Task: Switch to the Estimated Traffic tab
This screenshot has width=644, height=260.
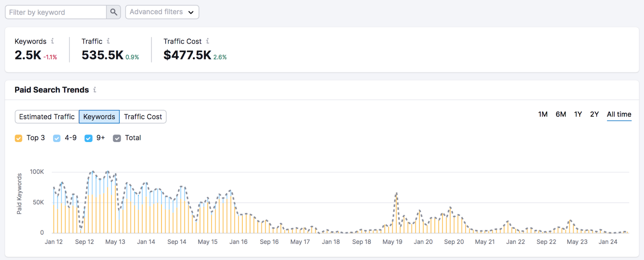Action: coord(47,116)
